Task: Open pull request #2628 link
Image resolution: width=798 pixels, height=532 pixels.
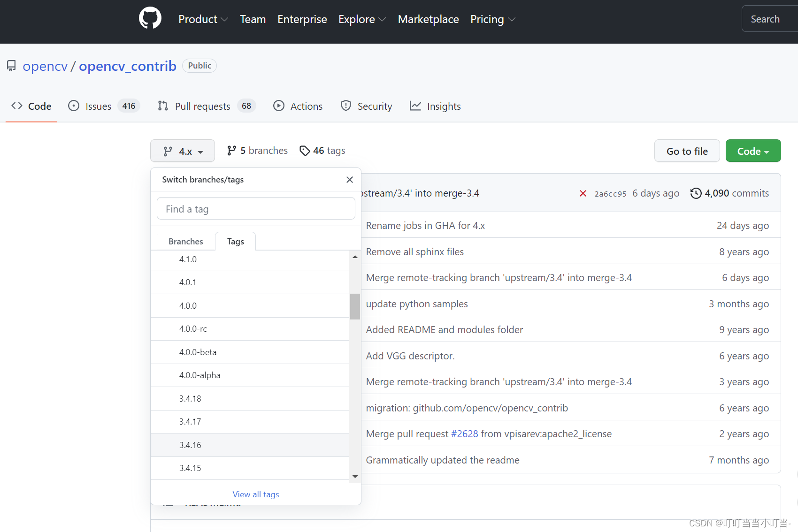Action: pos(465,434)
